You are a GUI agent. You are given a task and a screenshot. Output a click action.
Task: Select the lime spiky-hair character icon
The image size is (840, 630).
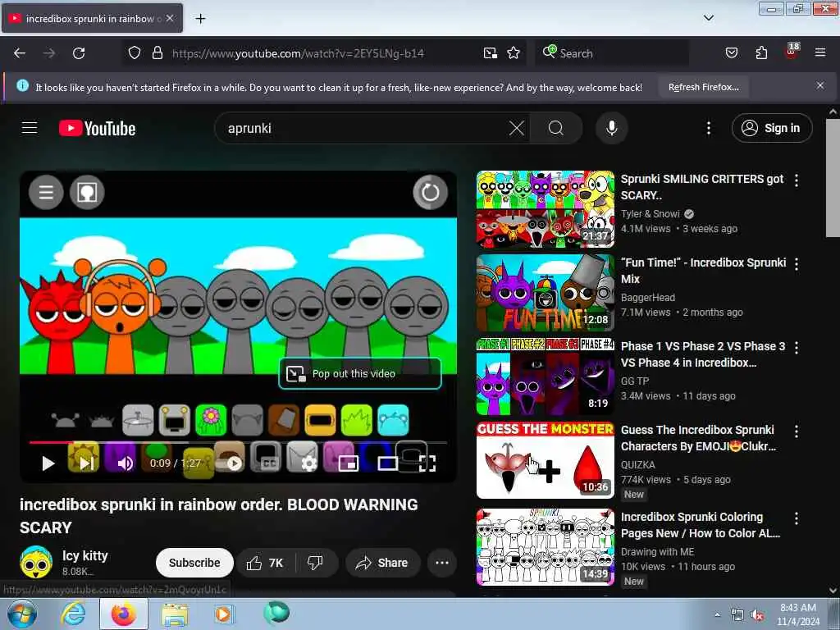(356, 420)
